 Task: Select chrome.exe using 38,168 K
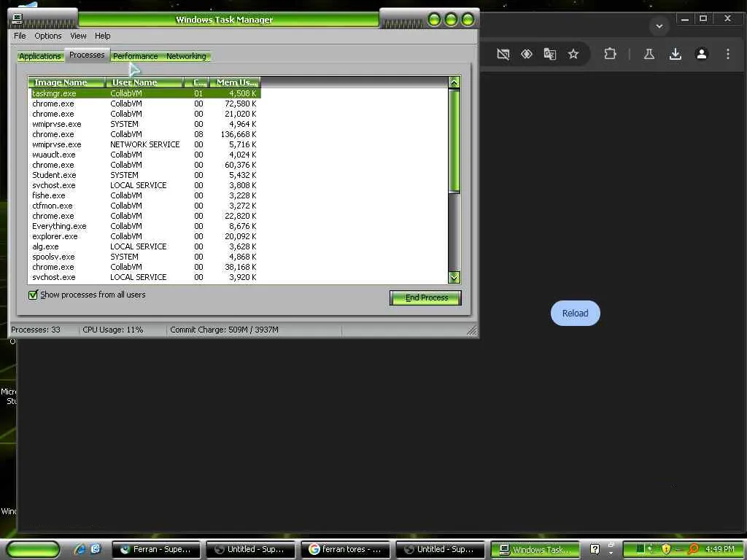tap(144, 267)
